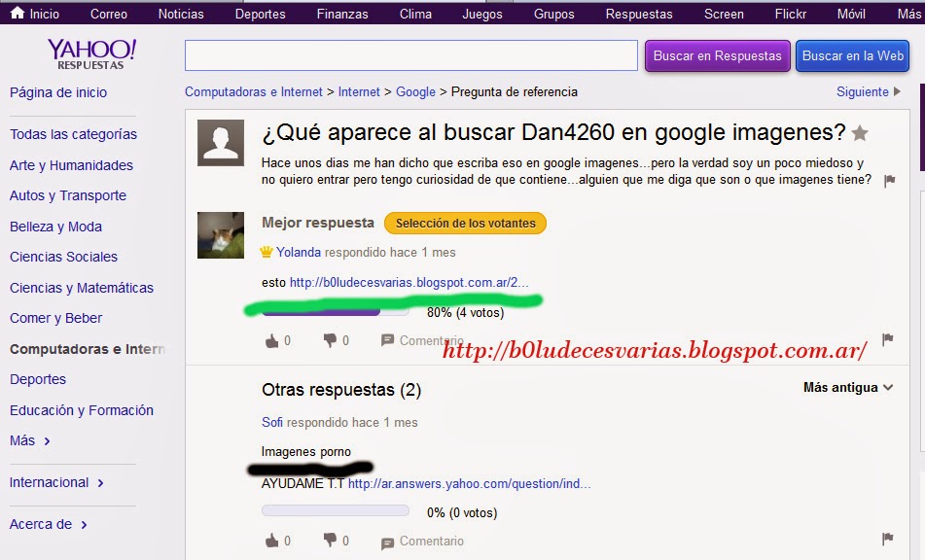Open Flickr in top navigation
Image resolution: width=925 pixels, height=560 pixels.
[791, 14]
